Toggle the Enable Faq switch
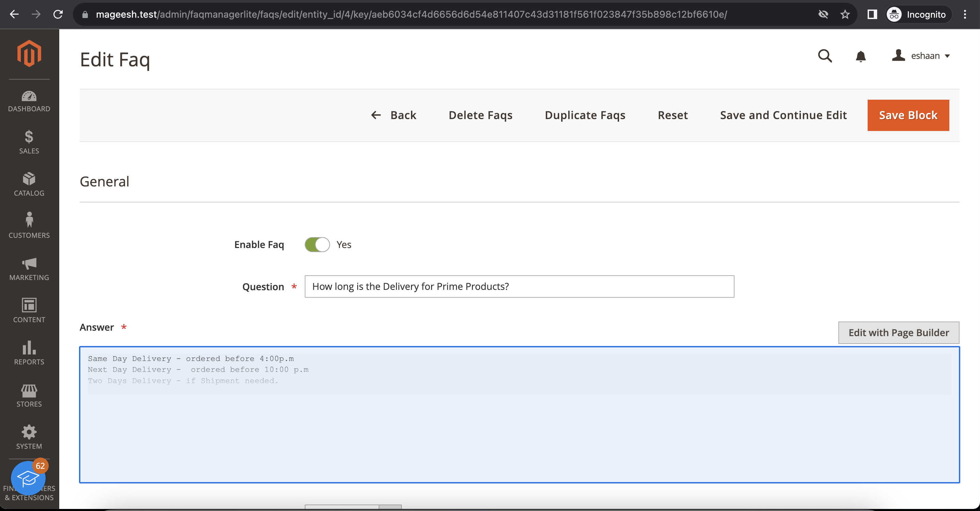This screenshot has height=511, width=980. (317, 245)
